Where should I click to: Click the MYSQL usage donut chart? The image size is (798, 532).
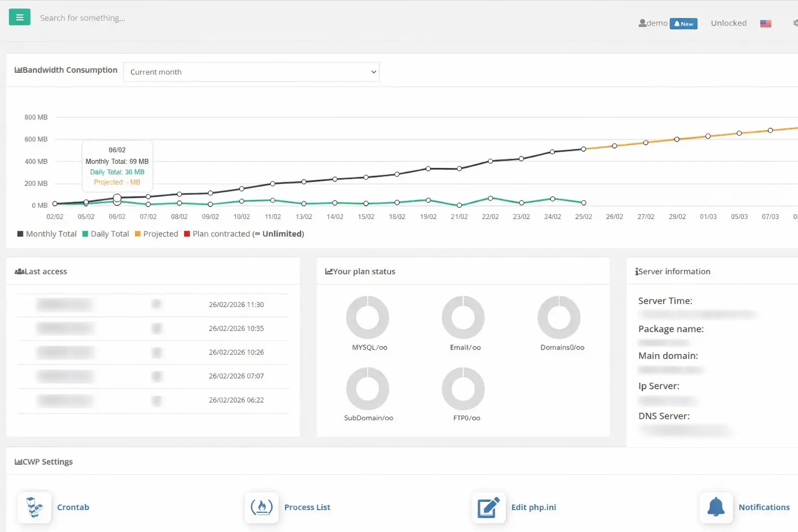pos(368,317)
